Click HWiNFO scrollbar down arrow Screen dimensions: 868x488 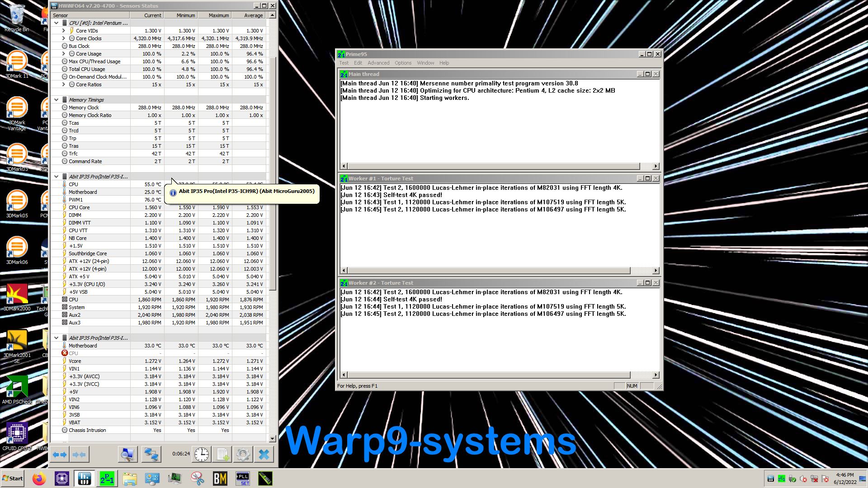tap(272, 439)
